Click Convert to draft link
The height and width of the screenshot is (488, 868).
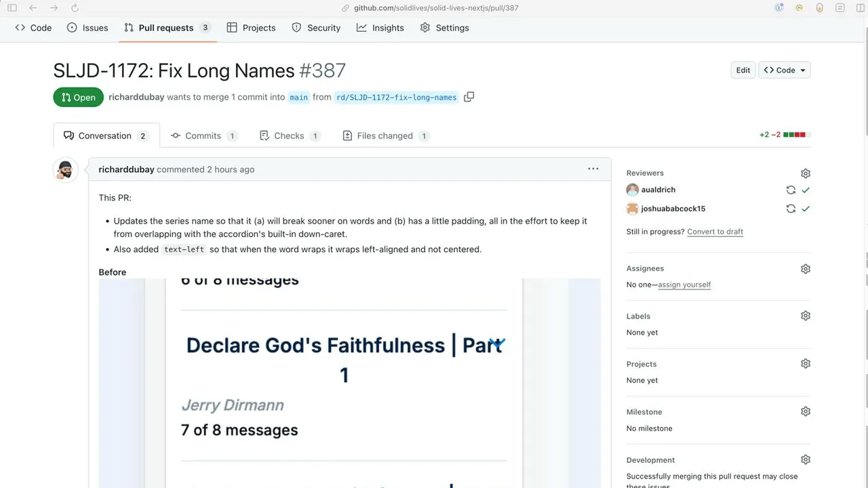click(715, 232)
